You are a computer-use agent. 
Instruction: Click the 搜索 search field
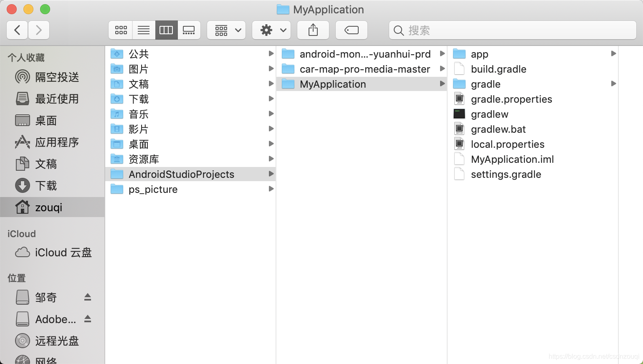[513, 30]
